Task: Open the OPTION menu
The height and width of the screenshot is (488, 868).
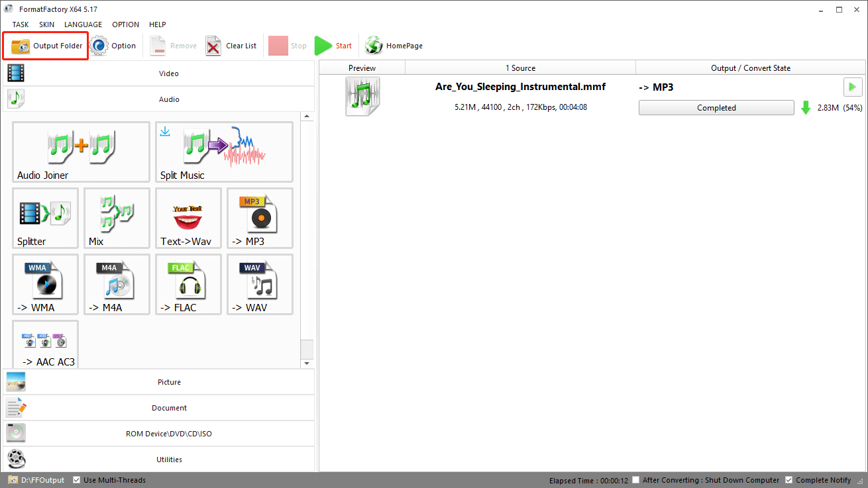Action: [125, 24]
